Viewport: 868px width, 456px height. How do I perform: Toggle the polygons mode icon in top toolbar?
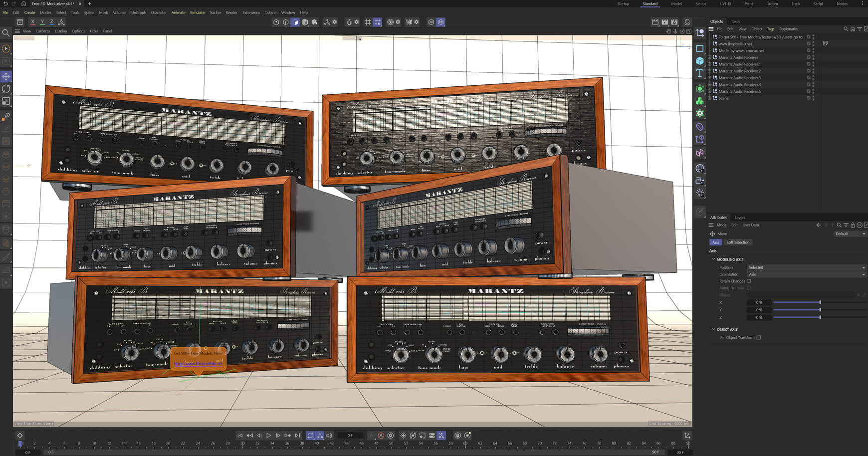(x=295, y=22)
